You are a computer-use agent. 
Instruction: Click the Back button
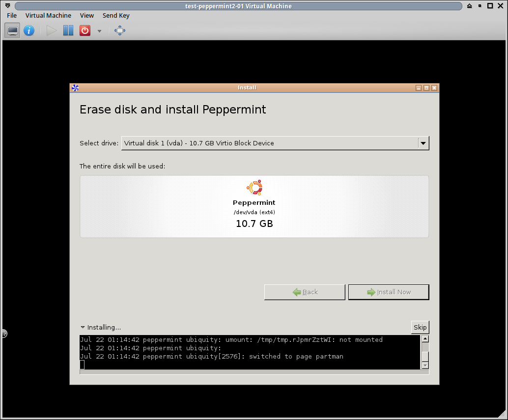tap(305, 292)
